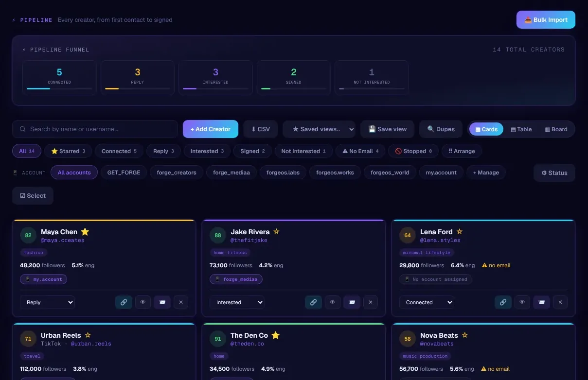Switch to the Table view
Viewport: 588px width, 380px height.
(x=521, y=129)
